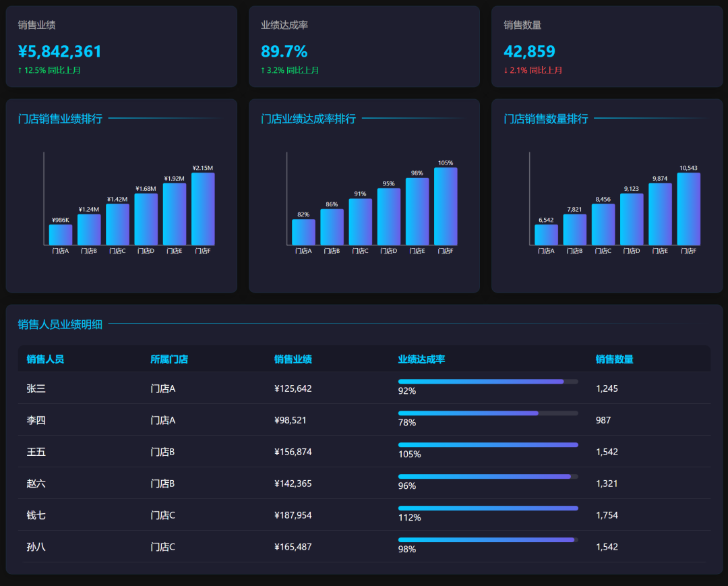Select the 9,874 quantity bar
728x586 pixels.
[660, 214]
